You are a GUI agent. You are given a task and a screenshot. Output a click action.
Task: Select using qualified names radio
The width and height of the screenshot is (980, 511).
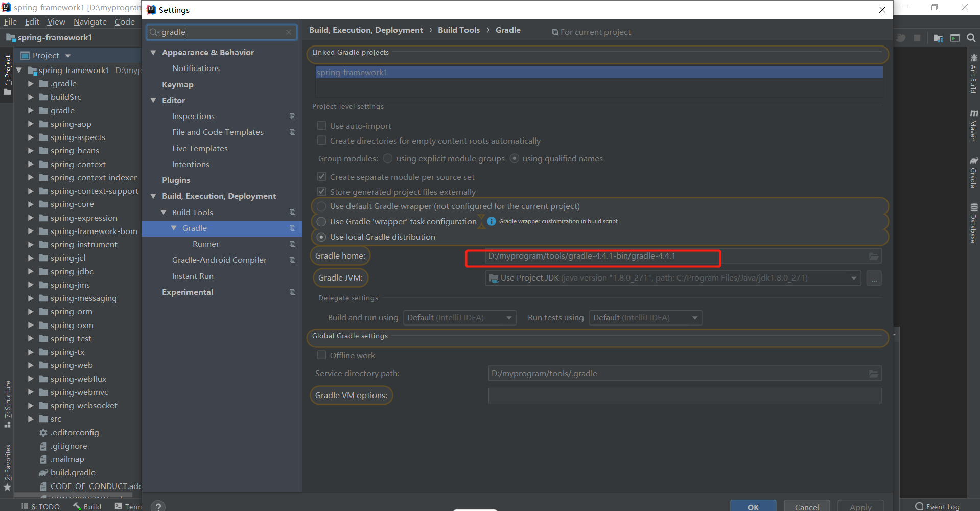[x=515, y=159]
